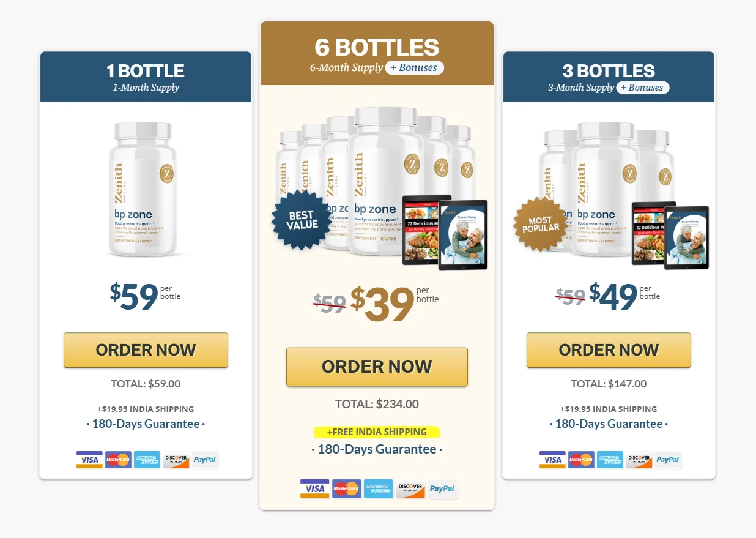Viewport: 756px width, 538px height.
Task: Click the Most Popular badge
Action: point(541,224)
